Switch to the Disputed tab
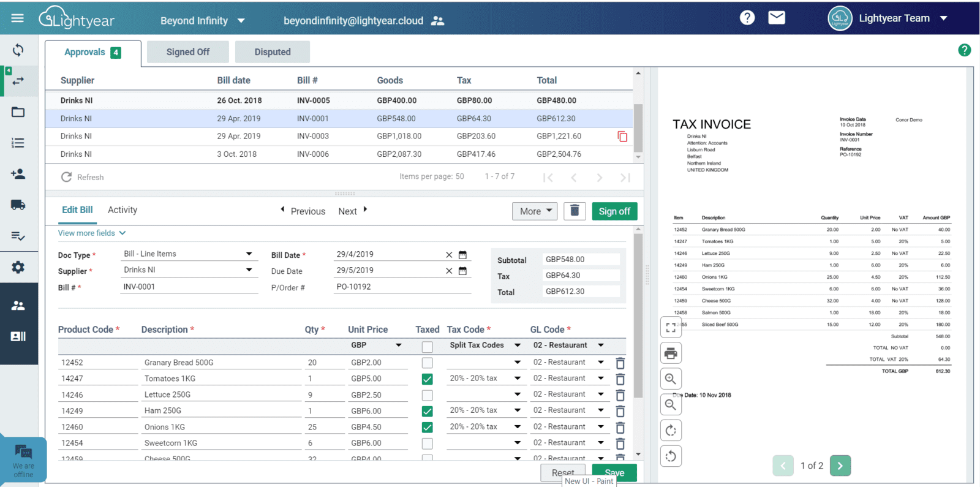The width and height of the screenshot is (980, 487). click(x=273, y=52)
